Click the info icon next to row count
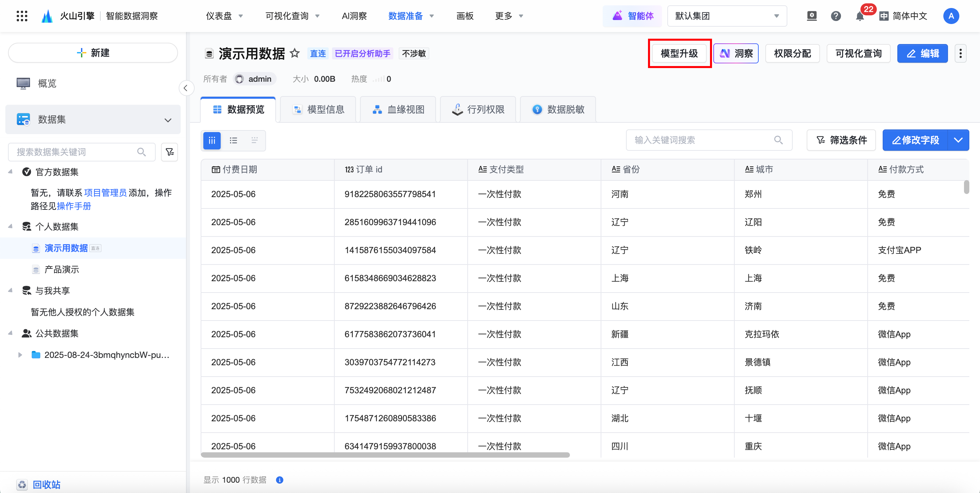Screen dimensions: 980x493 pos(280,480)
